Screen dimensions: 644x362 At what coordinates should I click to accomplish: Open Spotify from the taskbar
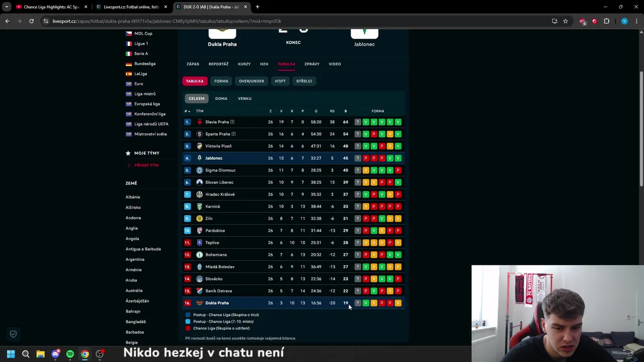(x=70, y=354)
